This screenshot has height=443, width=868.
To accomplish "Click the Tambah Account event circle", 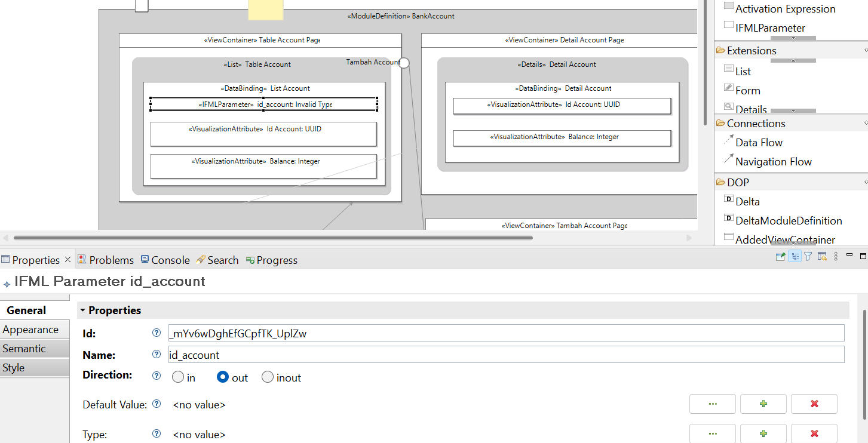I will click(x=404, y=63).
